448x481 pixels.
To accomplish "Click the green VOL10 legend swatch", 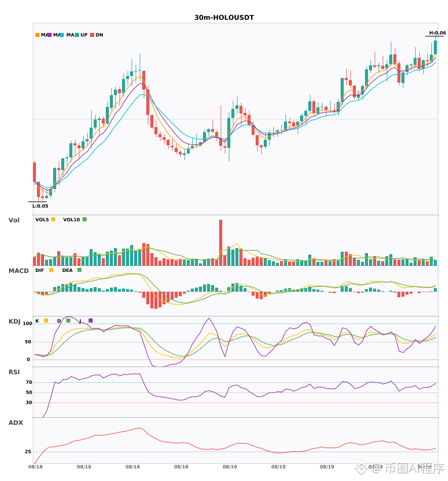I will pyautogui.click(x=85, y=219).
